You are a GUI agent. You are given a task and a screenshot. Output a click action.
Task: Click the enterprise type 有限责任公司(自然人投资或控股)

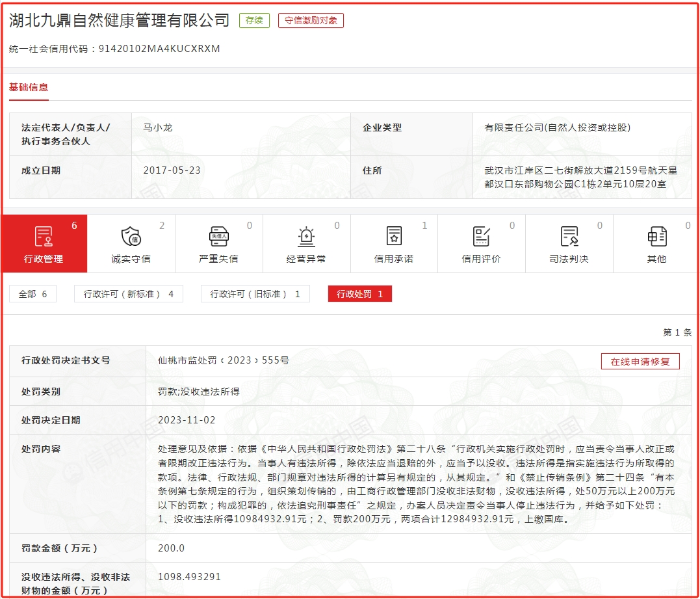pyautogui.click(x=558, y=127)
